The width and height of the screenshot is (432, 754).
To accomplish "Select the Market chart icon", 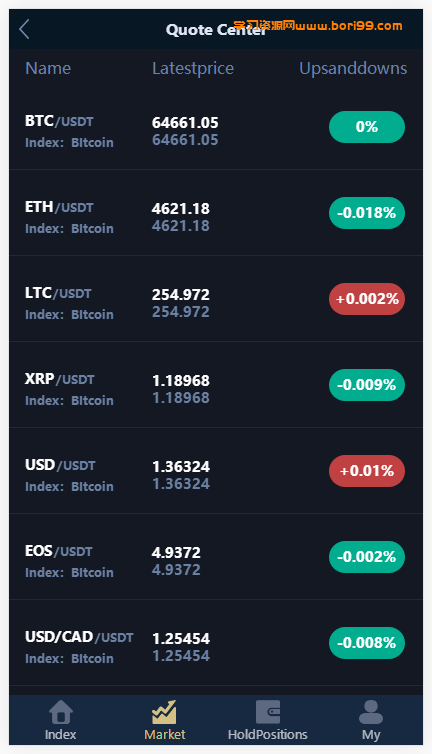I will pyautogui.click(x=165, y=712).
